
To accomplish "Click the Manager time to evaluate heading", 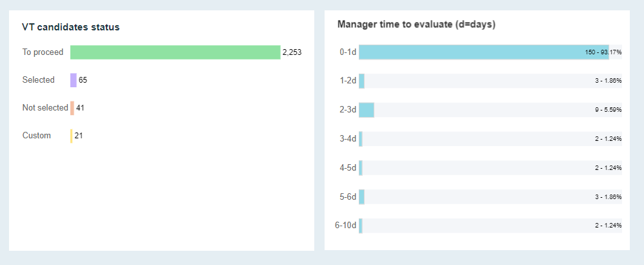I will pyautogui.click(x=416, y=25).
